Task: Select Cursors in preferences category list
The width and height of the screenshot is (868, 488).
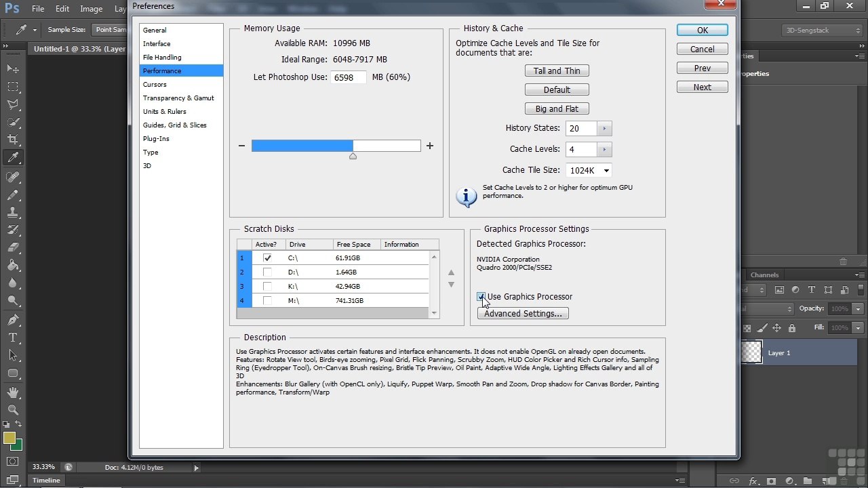Action: [181, 85]
